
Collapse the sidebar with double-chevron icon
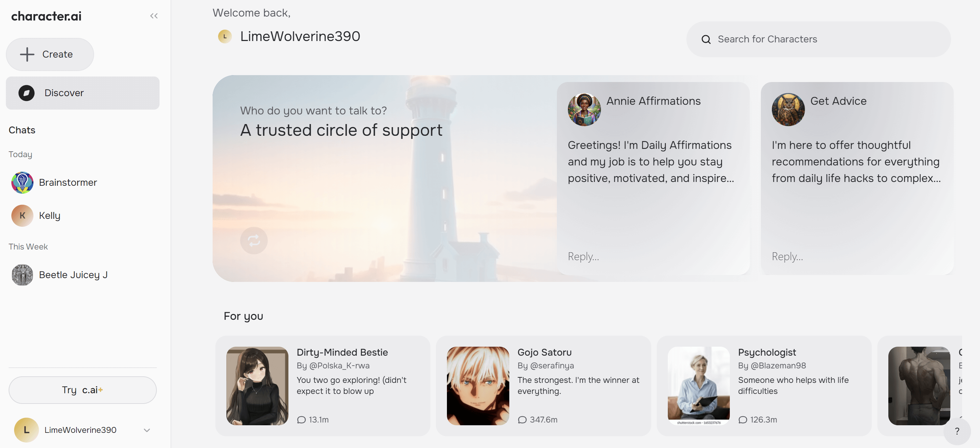[x=154, y=16]
